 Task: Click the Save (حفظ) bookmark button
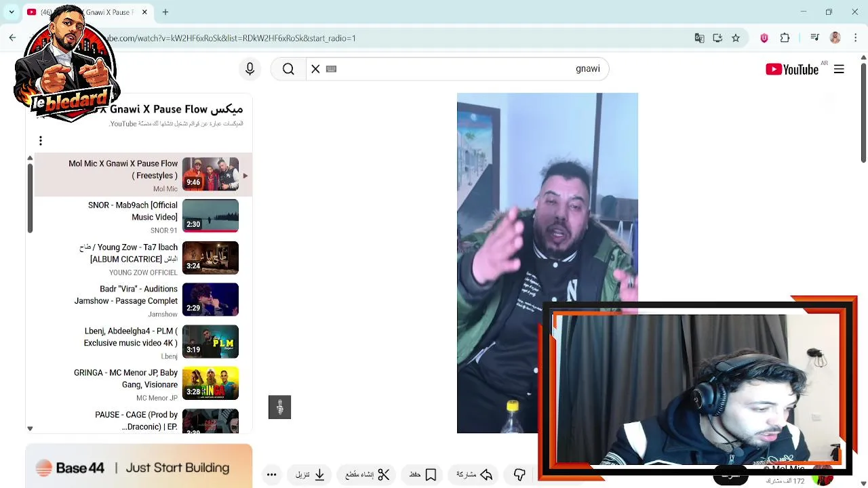(423, 474)
